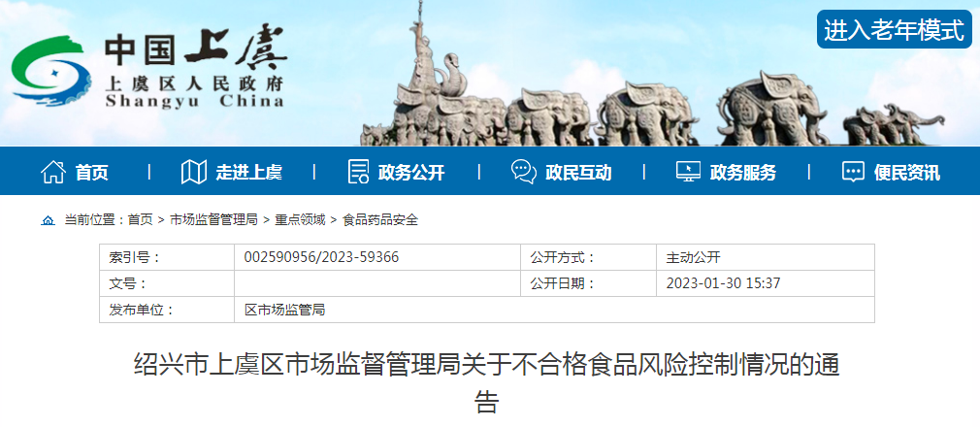Click the home icon beside 首页
Viewport: 980px width, 427px height.
coord(52,172)
